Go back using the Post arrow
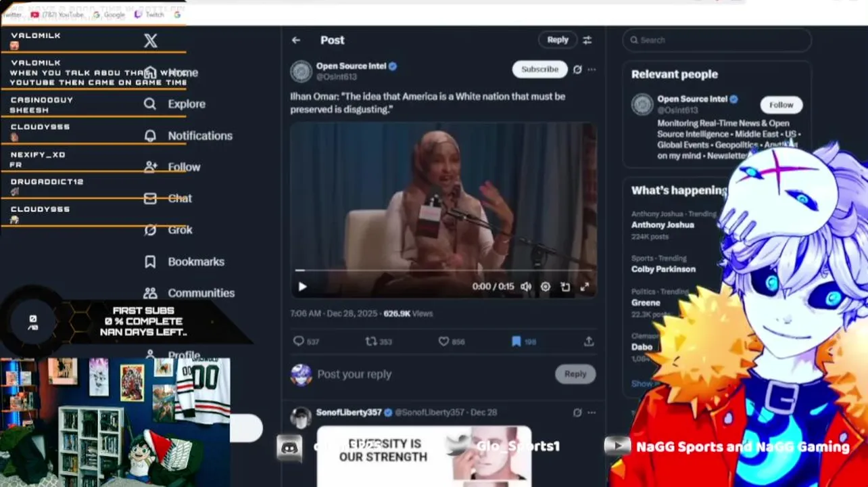 [296, 40]
